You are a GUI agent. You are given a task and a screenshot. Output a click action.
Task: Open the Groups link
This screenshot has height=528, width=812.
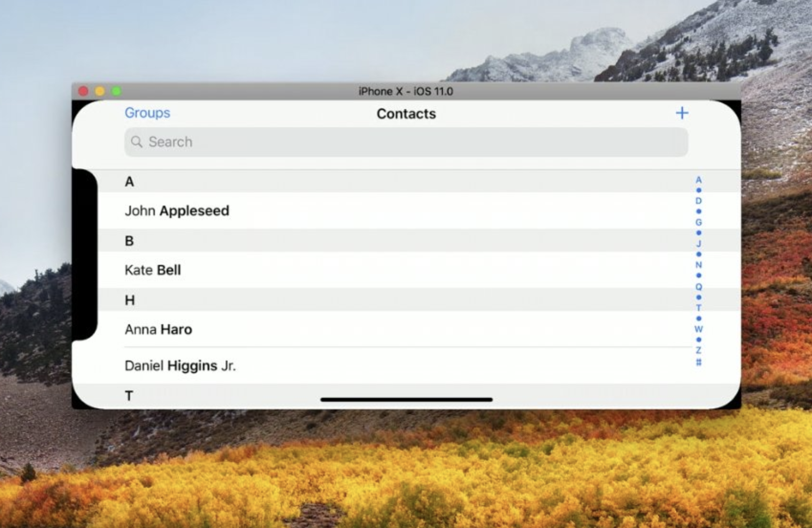[x=147, y=113]
